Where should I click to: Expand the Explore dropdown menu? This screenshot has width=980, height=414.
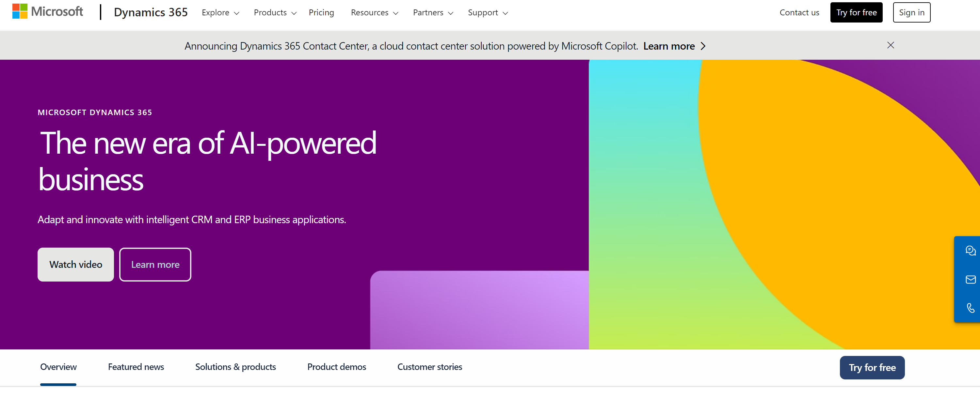point(221,12)
